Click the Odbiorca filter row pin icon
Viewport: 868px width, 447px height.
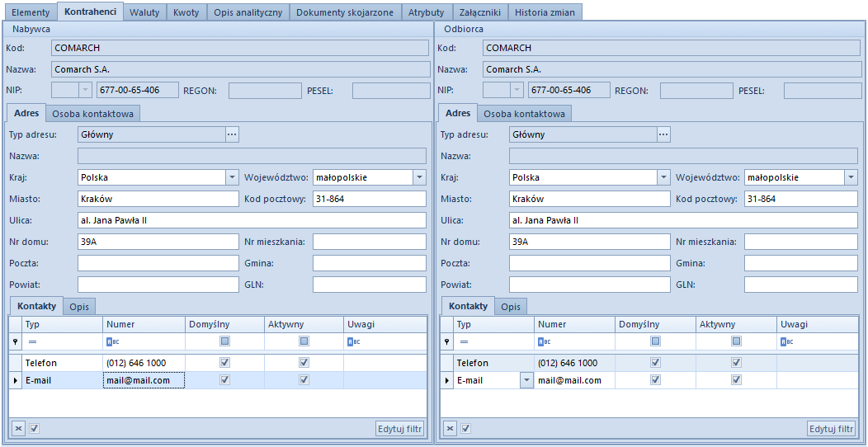coord(447,342)
